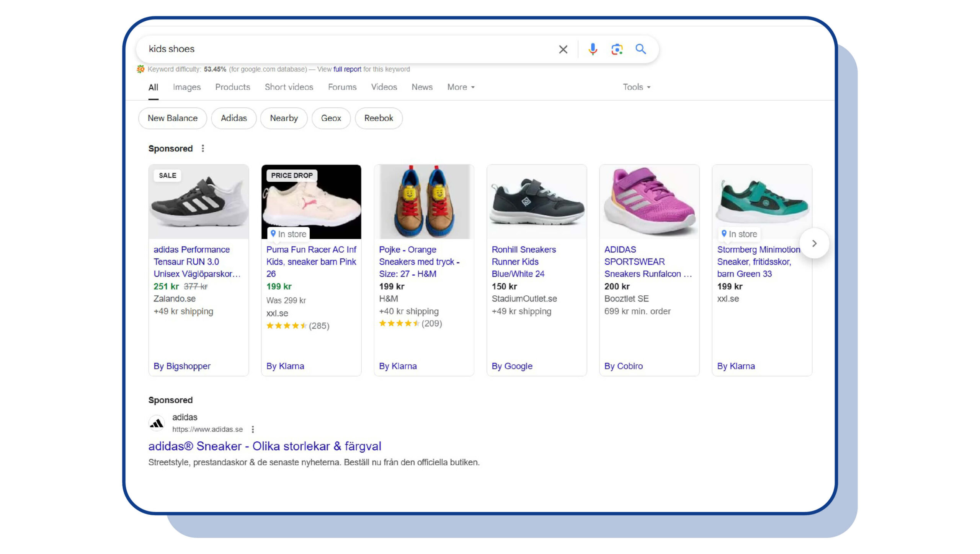Click the By Bigshopper link
This screenshot has height=554, width=980.
182,366
